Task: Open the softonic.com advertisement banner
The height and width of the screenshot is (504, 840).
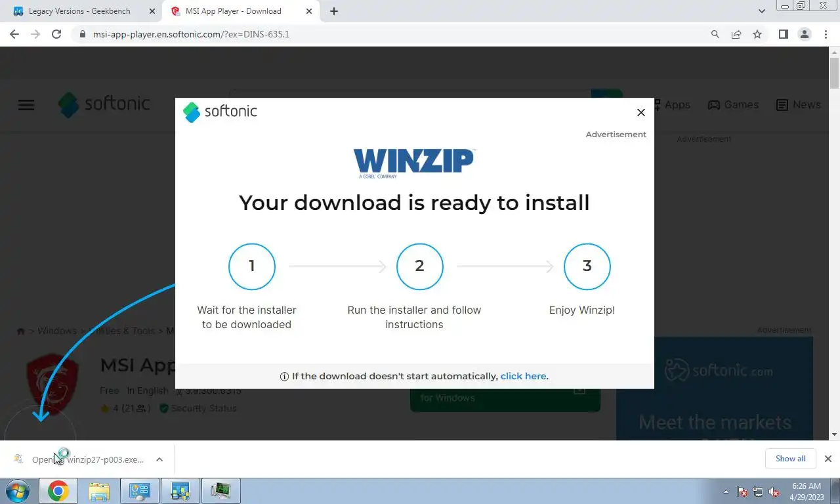Action: click(x=715, y=388)
